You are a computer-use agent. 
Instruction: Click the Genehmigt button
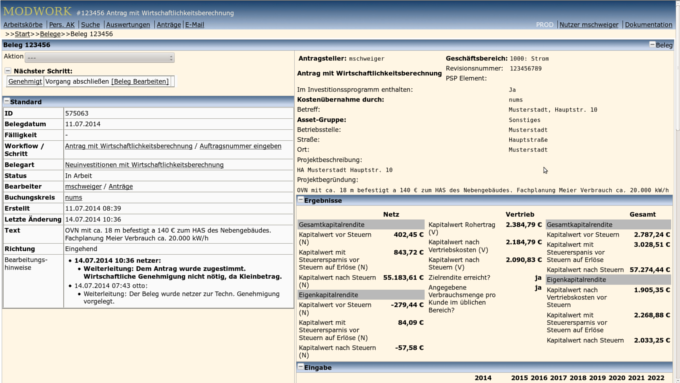click(25, 81)
